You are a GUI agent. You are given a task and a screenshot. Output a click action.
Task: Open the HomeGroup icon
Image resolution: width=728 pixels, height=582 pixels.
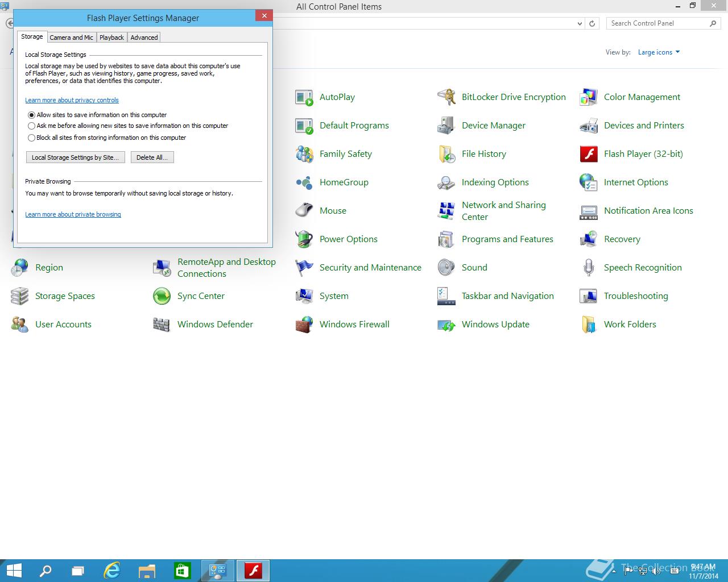(304, 182)
